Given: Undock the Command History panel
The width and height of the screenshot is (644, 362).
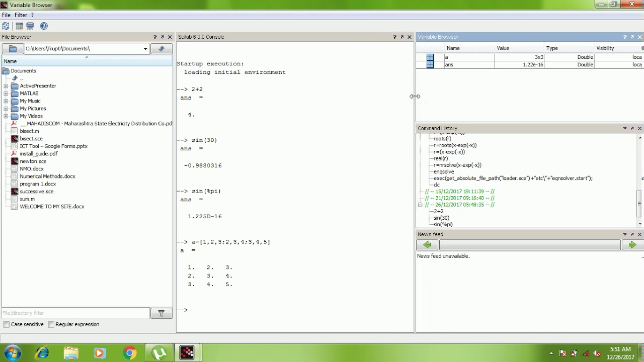Looking at the screenshot, I should pos(632,128).
